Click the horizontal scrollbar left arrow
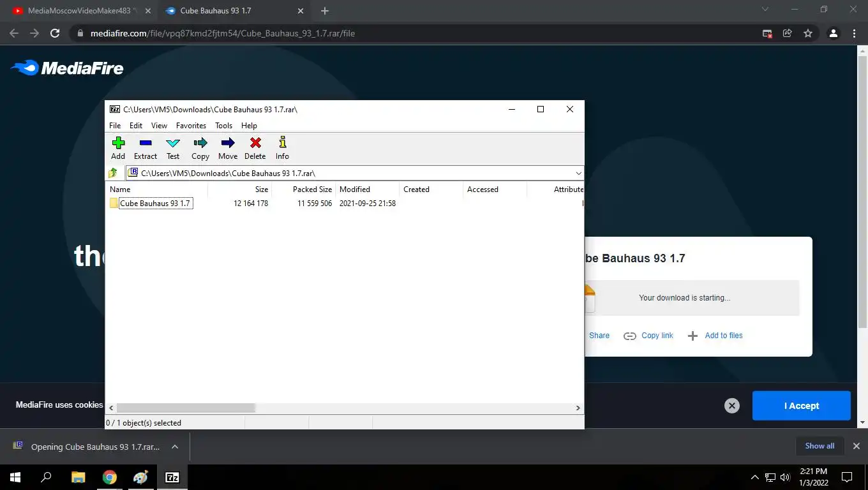Image resolution: width=868 pixels, height=490 pixels. [111, 408]
